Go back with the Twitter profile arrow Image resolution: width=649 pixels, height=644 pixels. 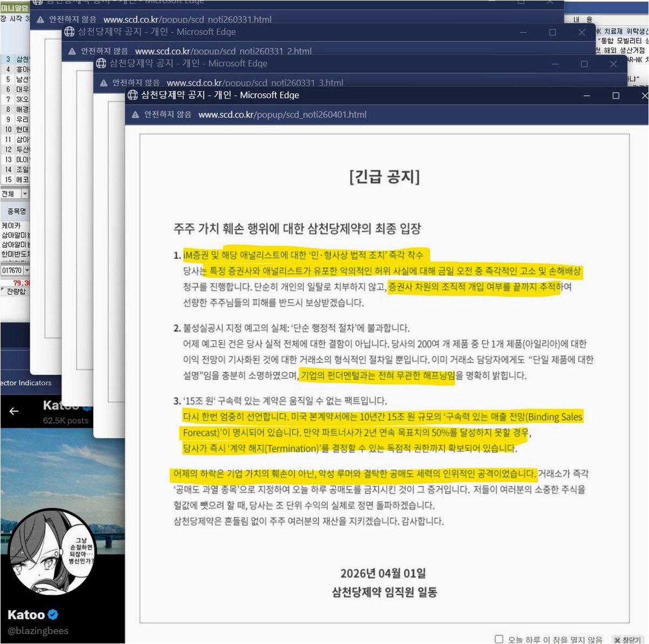[14, 411]
